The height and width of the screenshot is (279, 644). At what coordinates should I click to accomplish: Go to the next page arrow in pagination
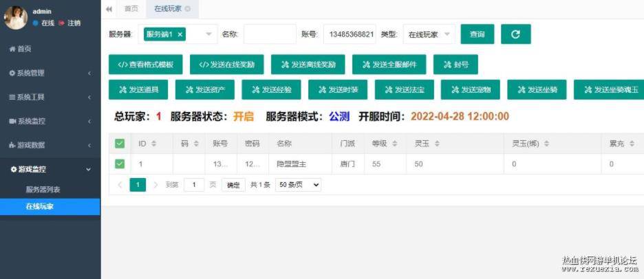pyautogui.click(x=155, y=185)
